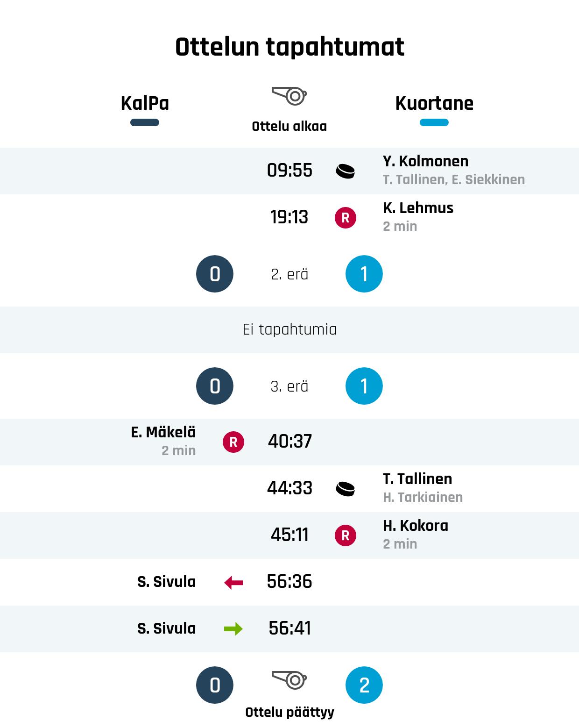Click Kuortane's light blue color bar

[434, 122]
